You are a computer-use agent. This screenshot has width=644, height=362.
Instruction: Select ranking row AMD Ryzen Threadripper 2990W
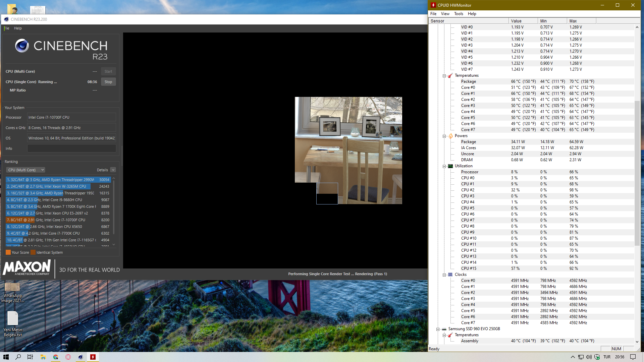(58, 180)
